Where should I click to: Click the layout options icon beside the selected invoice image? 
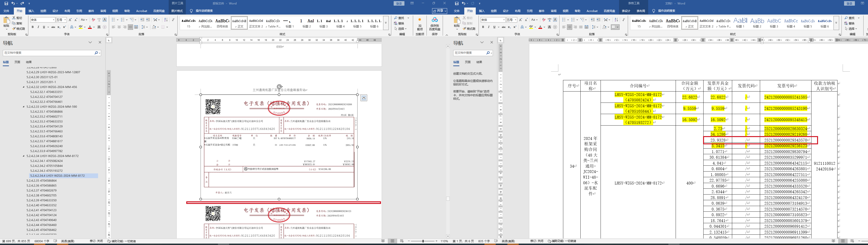click(x=364, y=98)
